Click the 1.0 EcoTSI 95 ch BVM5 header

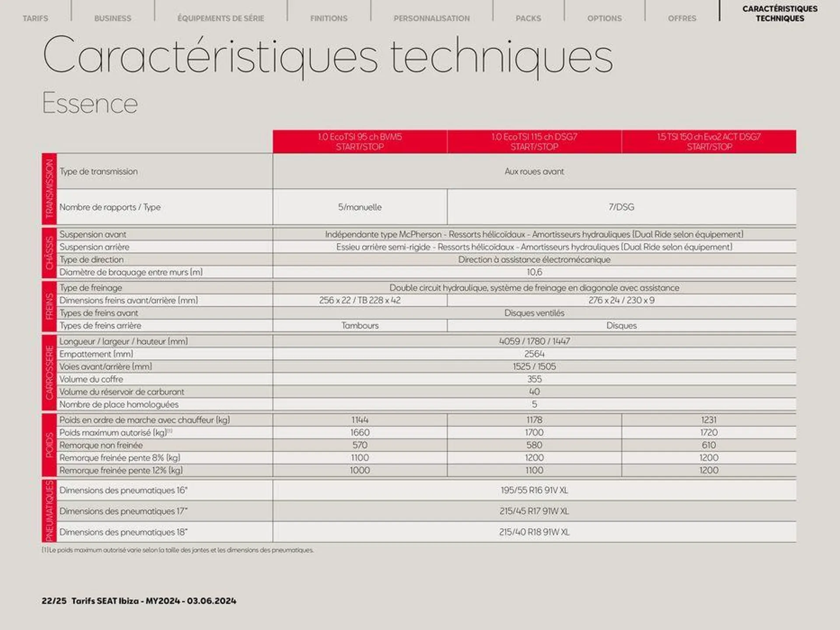(360, 142)
